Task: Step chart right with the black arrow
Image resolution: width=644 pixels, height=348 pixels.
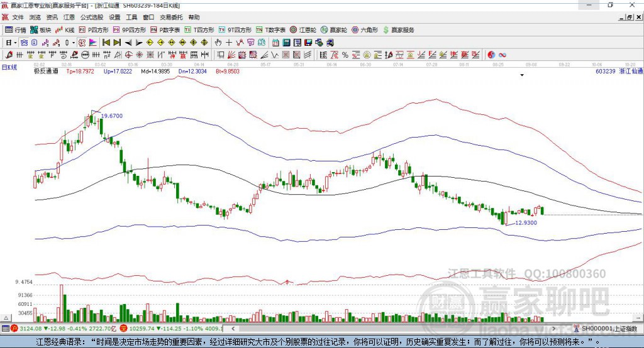Action: [x=139, y=43]
